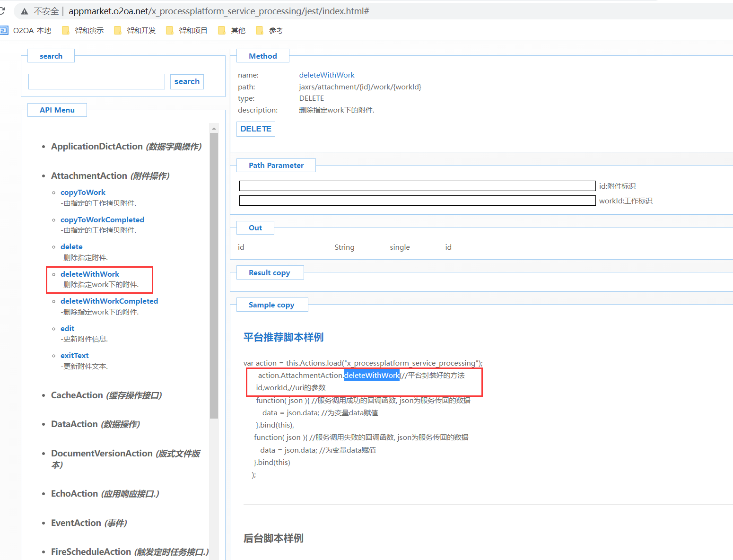Click the -删除指定附件. description under delete
733x560 pixels.
coord(84,258)
